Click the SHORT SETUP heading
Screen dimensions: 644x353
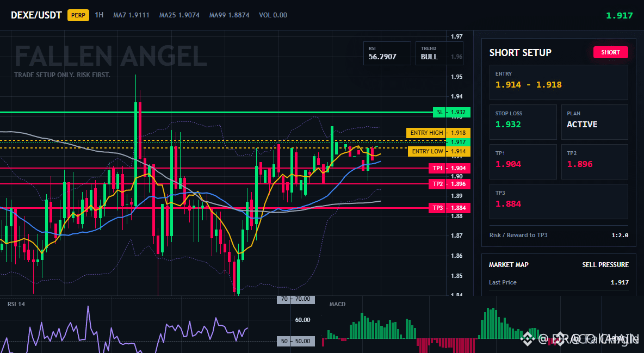(x=520, y=53)
